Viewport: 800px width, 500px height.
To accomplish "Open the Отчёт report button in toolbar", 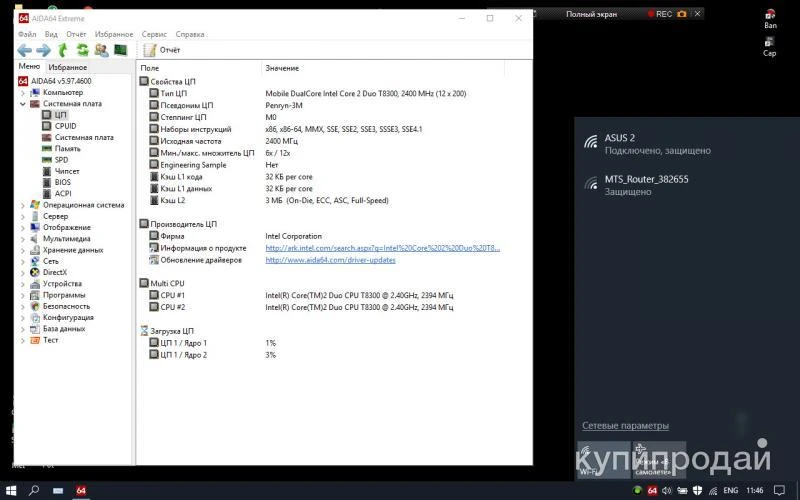I will coord(162,50).
